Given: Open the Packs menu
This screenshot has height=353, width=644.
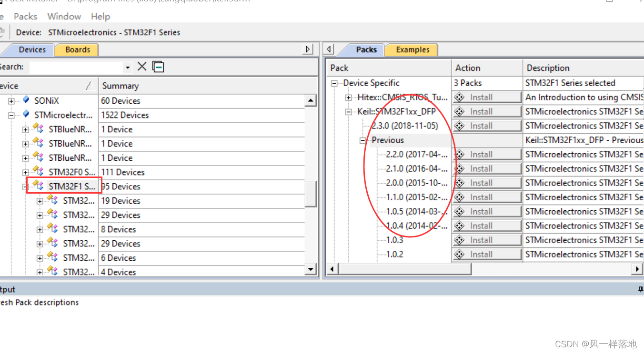Looking at the screenshot, I should coord(25,16).
